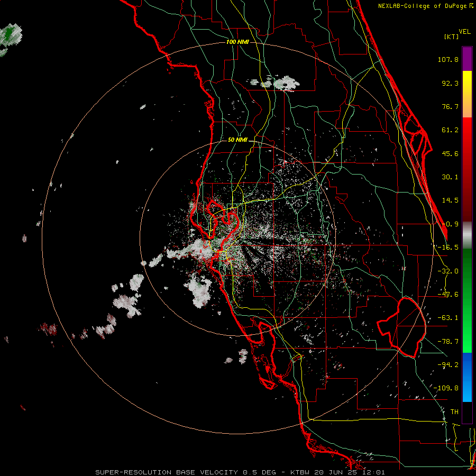
Task: Pick the gray segment of the color bar
Action: point(467,235)
